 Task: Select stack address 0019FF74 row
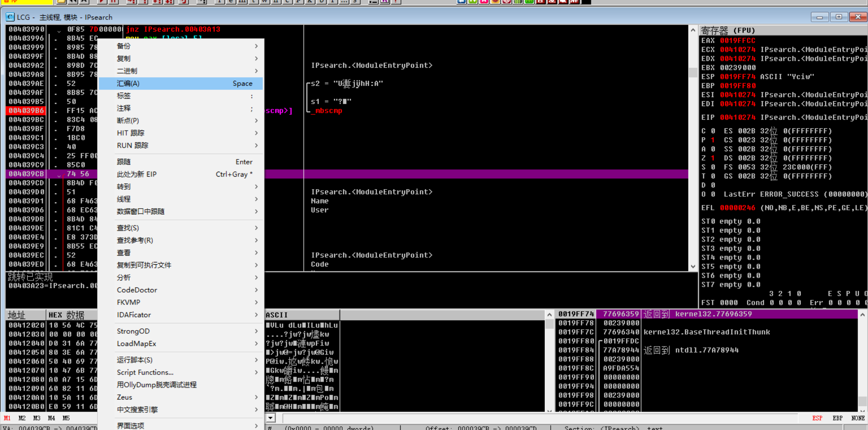pyautogui.click(x=576, y=314)
